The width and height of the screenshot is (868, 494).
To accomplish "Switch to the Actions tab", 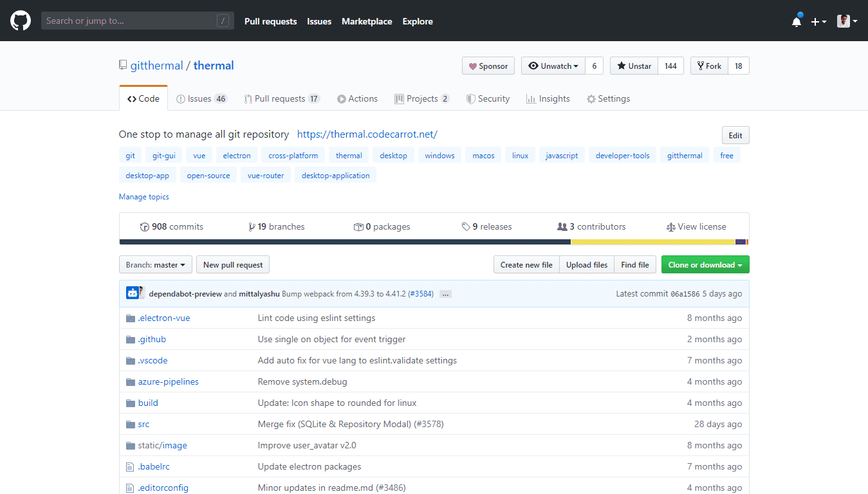I will [x=357, y=98].
